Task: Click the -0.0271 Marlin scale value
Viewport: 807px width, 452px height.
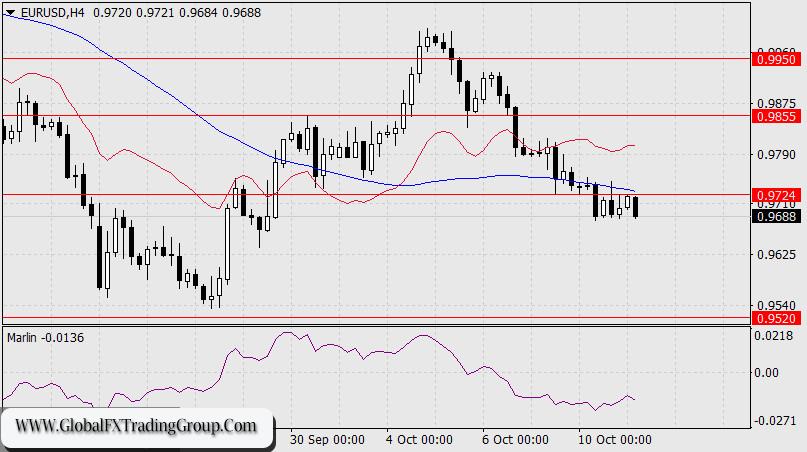Action: (x=774, y=421)
